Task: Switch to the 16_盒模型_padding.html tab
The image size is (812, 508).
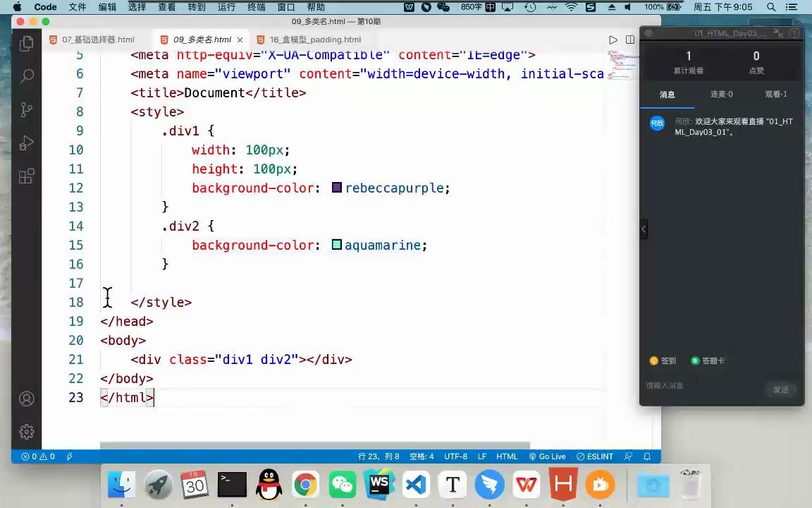Action: click(x=315, y=40)
